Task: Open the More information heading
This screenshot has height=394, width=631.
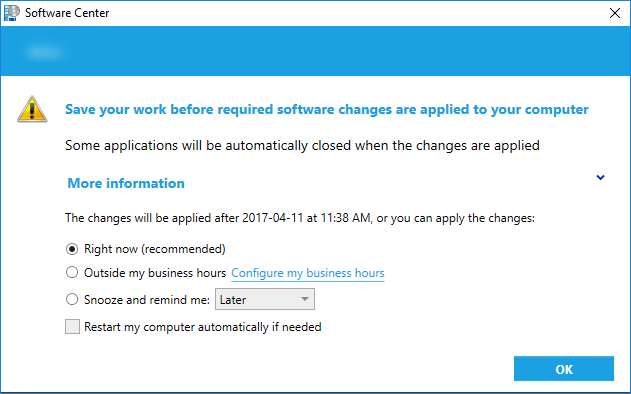Action: pyautogui.click(x=126, y=184)
